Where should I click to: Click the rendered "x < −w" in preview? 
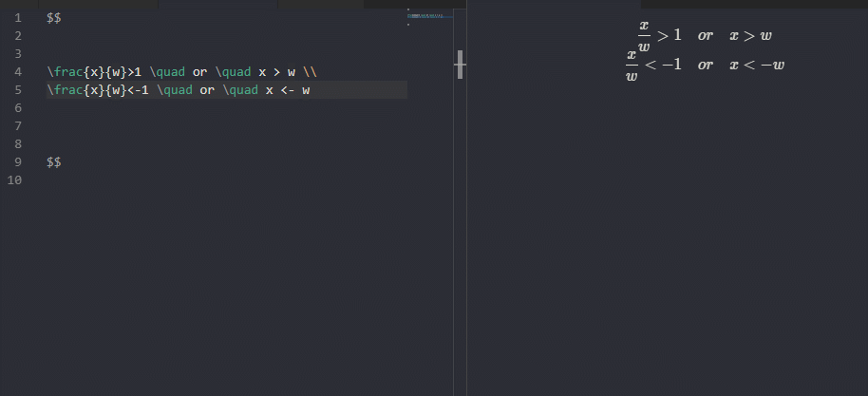756,65
